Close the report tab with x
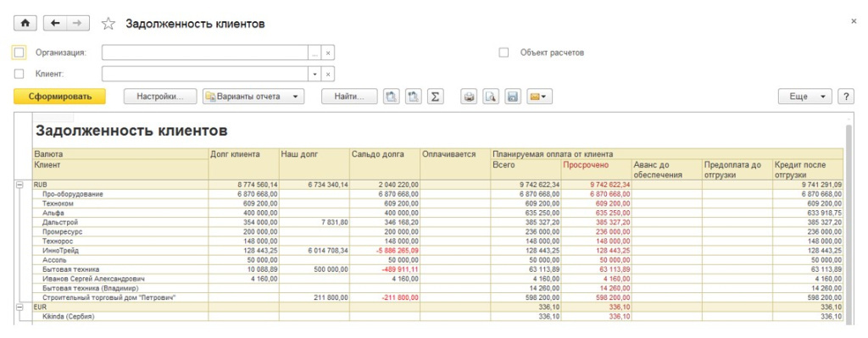The width and height of the screenshot is (868, 338). (853, 20)
